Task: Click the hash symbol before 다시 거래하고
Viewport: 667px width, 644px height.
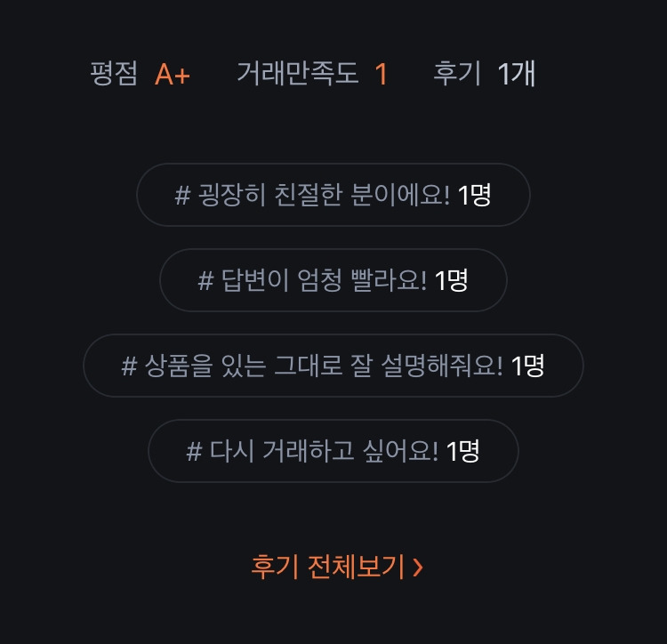Action: pos(194,452)
